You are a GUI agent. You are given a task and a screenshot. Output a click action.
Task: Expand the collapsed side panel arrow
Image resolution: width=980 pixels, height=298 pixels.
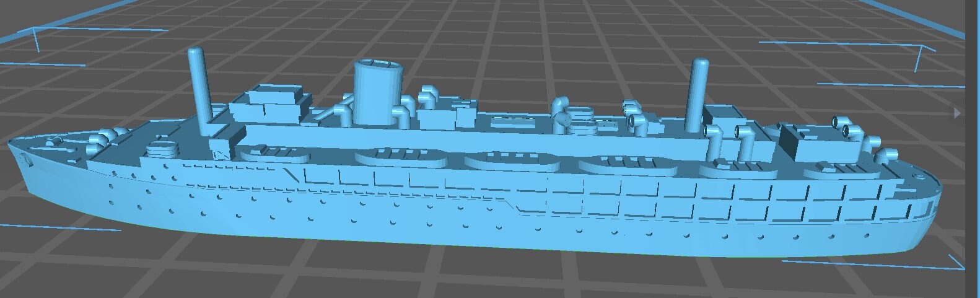coord(957,113)
